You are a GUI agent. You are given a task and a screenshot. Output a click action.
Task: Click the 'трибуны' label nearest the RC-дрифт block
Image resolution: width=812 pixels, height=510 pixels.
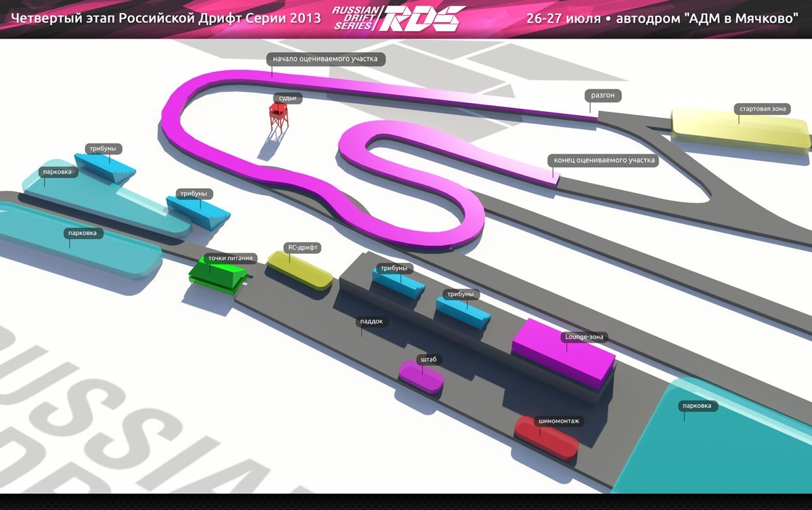point(394,268)
